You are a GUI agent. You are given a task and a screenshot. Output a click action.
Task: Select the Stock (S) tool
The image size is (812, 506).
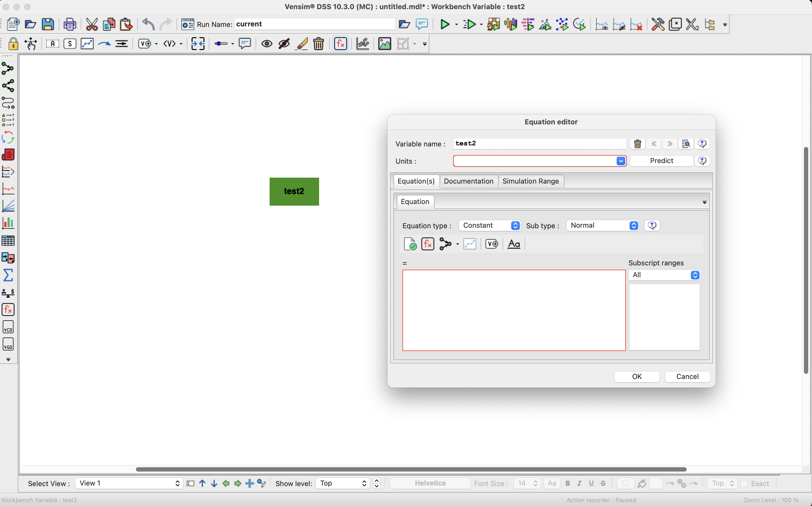[x=70, y=44]
